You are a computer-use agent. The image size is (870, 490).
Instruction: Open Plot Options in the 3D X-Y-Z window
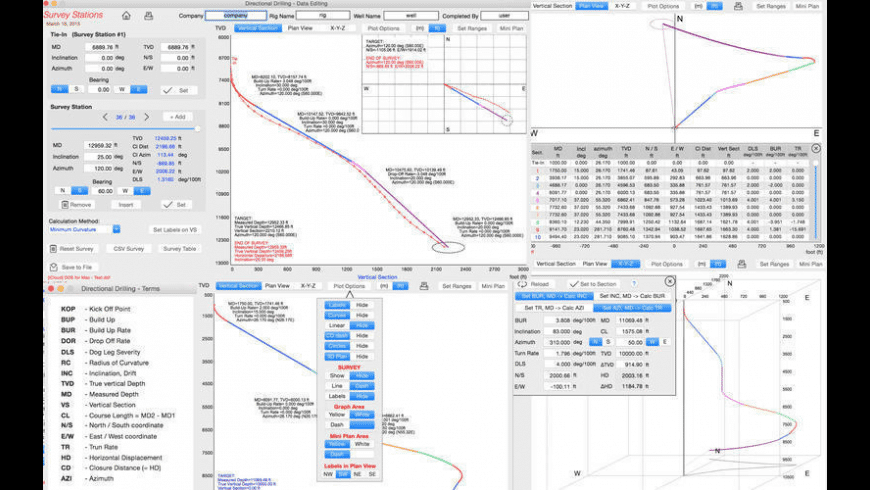coord(666,264)
